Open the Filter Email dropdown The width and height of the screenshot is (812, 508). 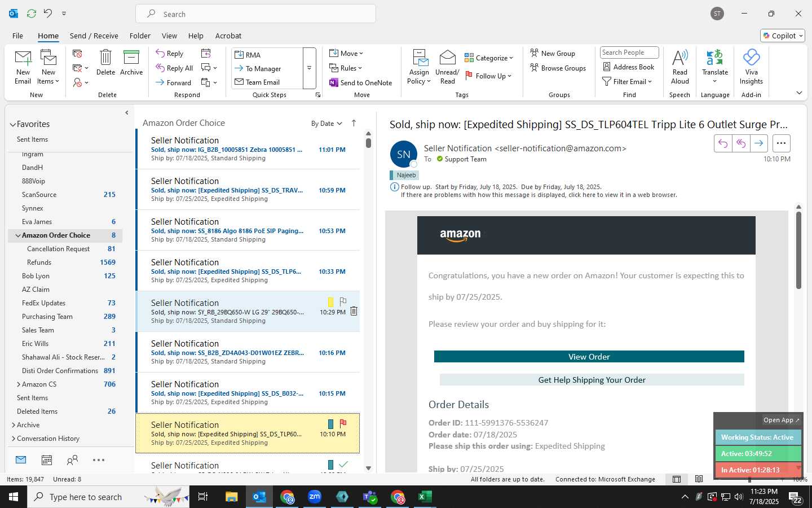pos(627,81)
